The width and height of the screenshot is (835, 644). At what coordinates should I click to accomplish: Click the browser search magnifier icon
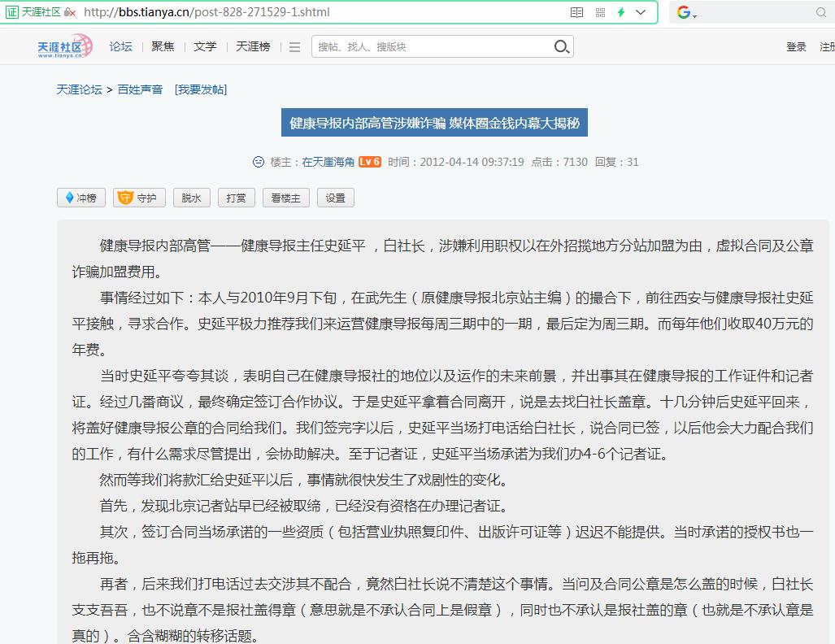(x=821, y=12)
